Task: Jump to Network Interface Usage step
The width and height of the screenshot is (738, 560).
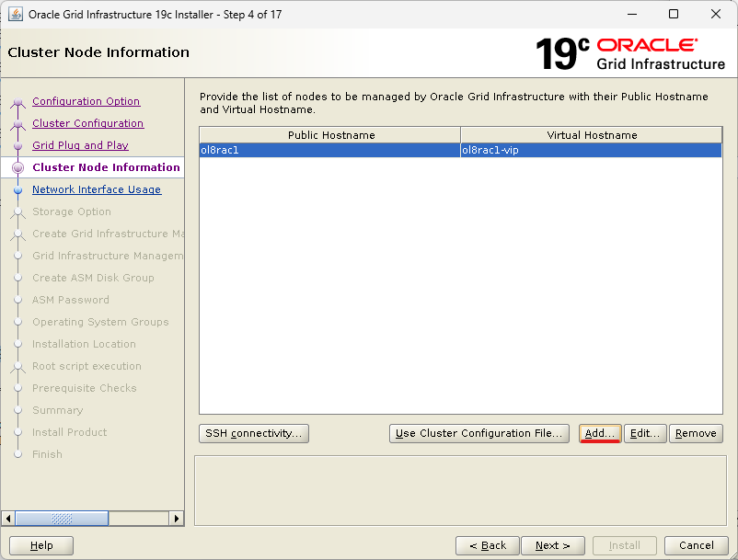Action: [97, 189]
